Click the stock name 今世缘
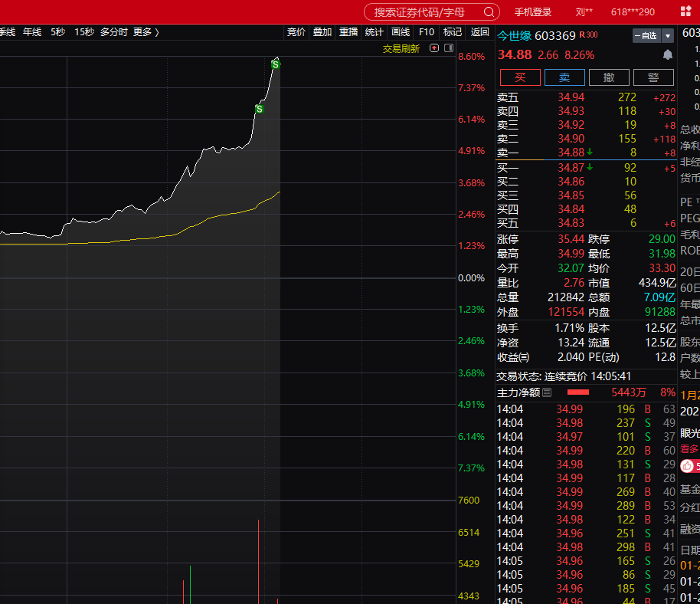This screenshot has height=604, width=700. click(515, 35)
